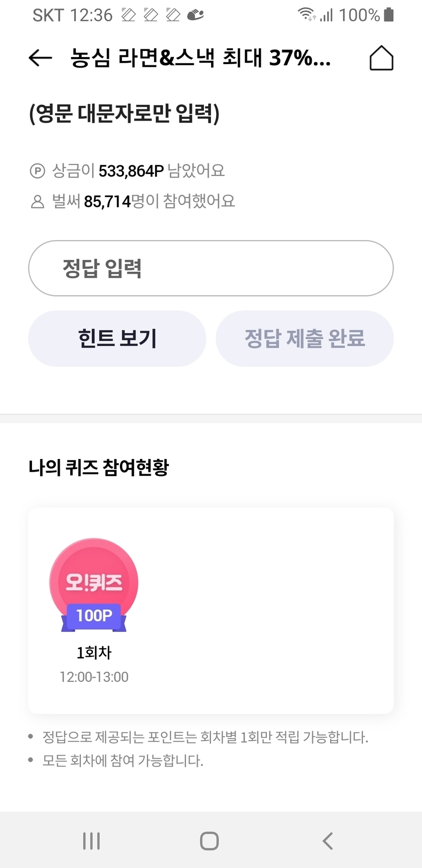Tap the 533,864P remaining prize amount
The height and width of the screenshot is (868, 422).
coord(131,171)
